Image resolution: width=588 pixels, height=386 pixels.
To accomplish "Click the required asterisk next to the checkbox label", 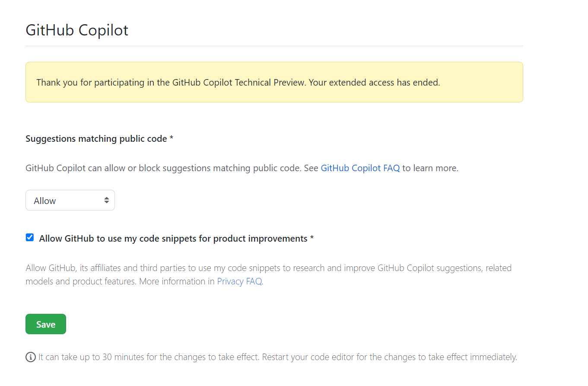I will (312, 238).
